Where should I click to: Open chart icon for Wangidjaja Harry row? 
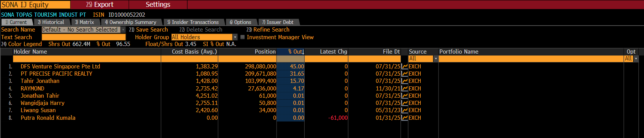point(404,103)
